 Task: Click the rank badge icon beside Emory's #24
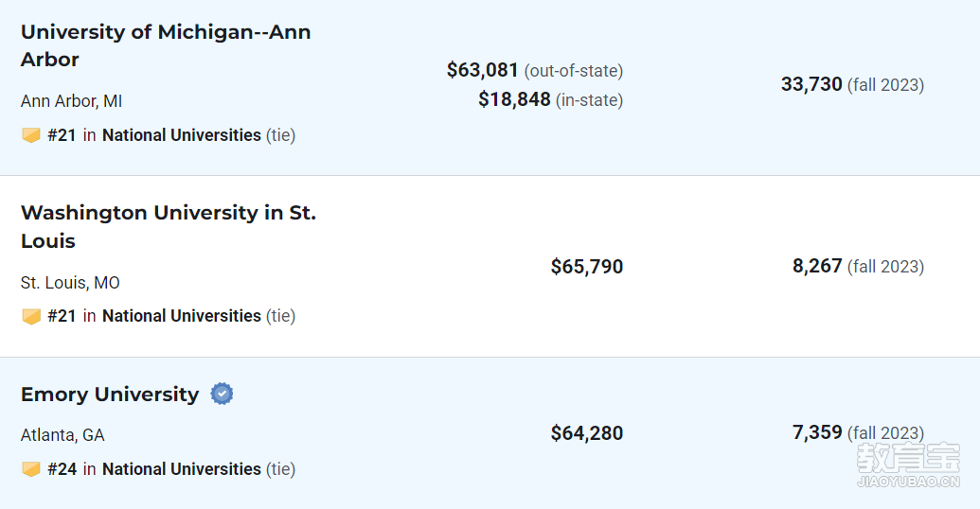(31, 469)
